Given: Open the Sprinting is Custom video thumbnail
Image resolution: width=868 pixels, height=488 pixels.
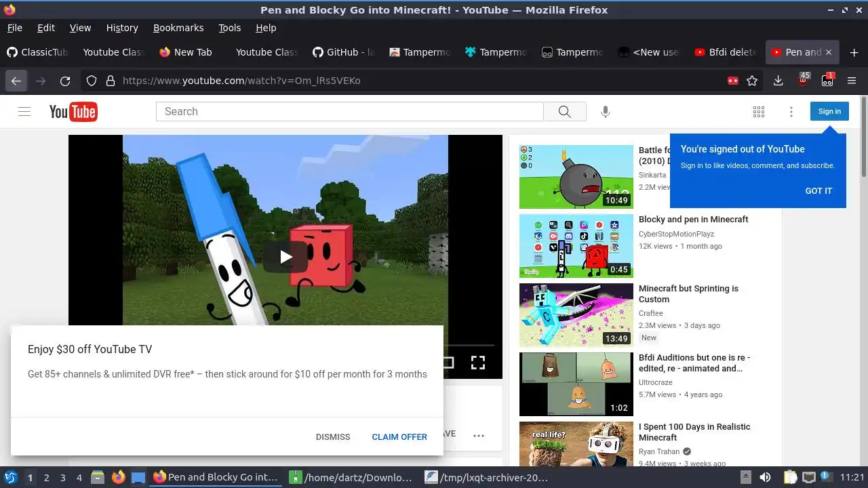Looking at the screenshot, I should point(576,315).
